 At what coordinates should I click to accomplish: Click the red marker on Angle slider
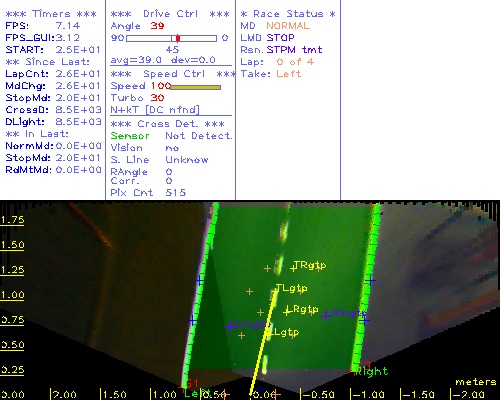[x=178, y=38]
